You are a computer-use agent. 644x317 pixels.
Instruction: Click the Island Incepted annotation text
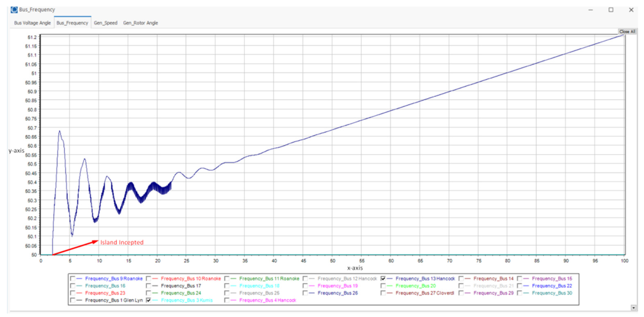pos(122,242)
